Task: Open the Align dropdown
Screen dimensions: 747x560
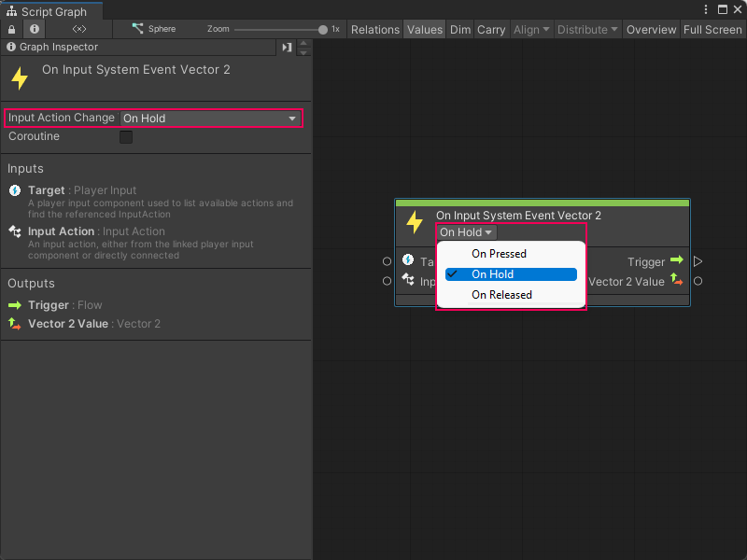Action: click(531, 29)
